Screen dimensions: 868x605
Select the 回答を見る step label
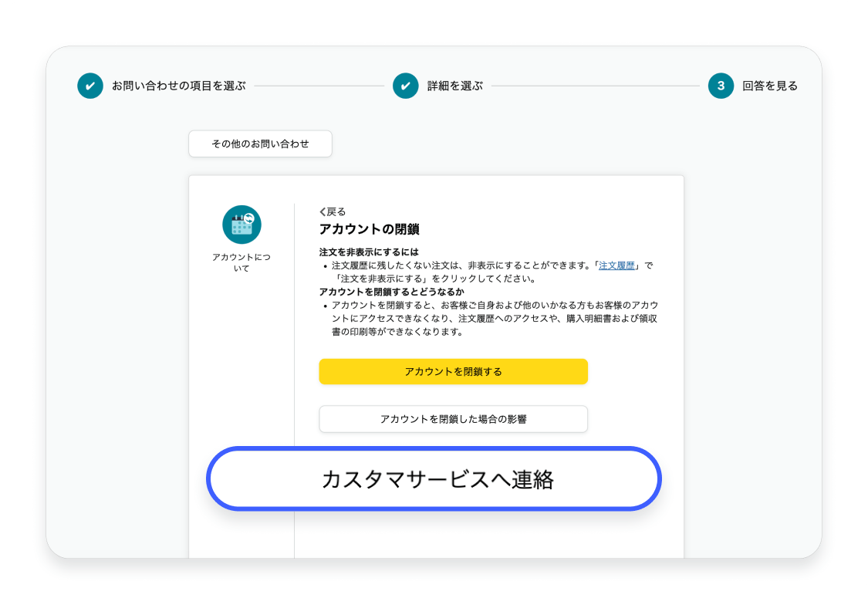pos(770,86)
